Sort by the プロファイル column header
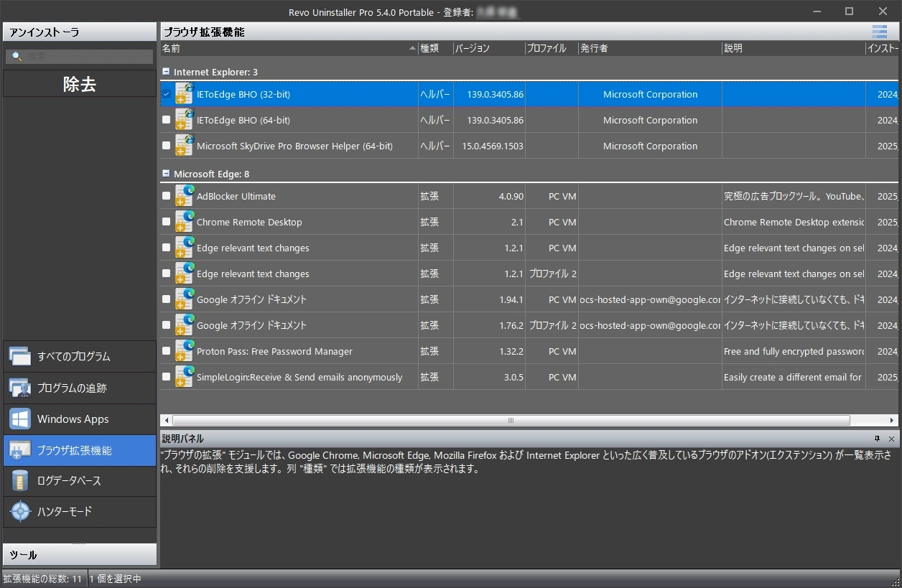Image resolution: width=902 pixels, height=588 pixels. click(x=552, y=48)
